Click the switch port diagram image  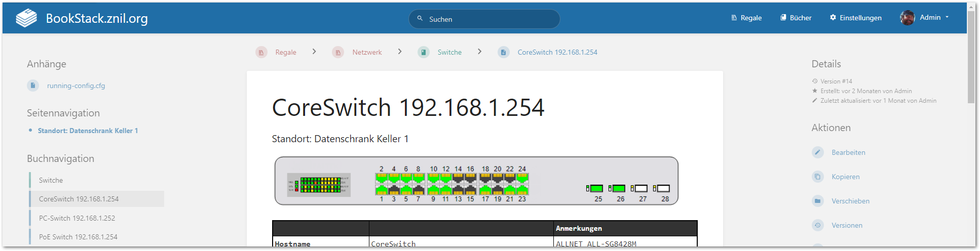476,181
